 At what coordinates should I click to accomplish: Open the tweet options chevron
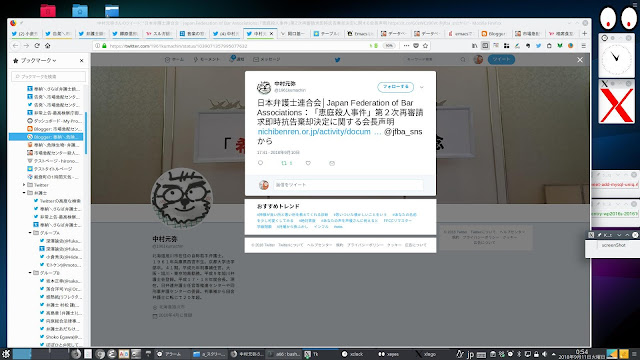(422, 87)
